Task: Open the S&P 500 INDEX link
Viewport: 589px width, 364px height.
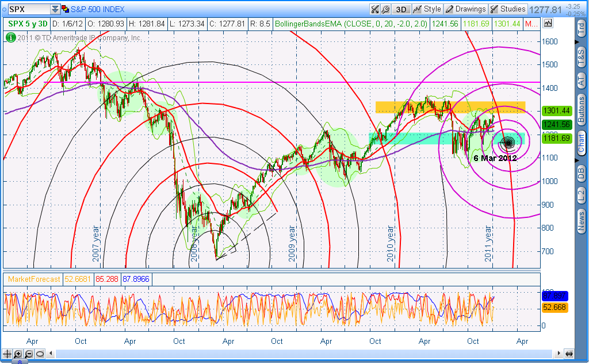Action: point(98,9)
